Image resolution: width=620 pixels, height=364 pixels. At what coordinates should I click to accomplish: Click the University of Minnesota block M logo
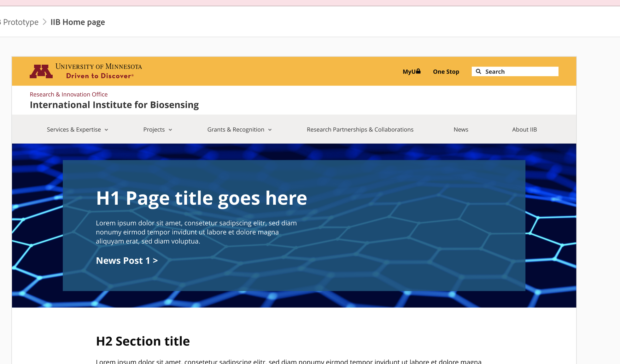pyautogui.click(x=41, y=72)
